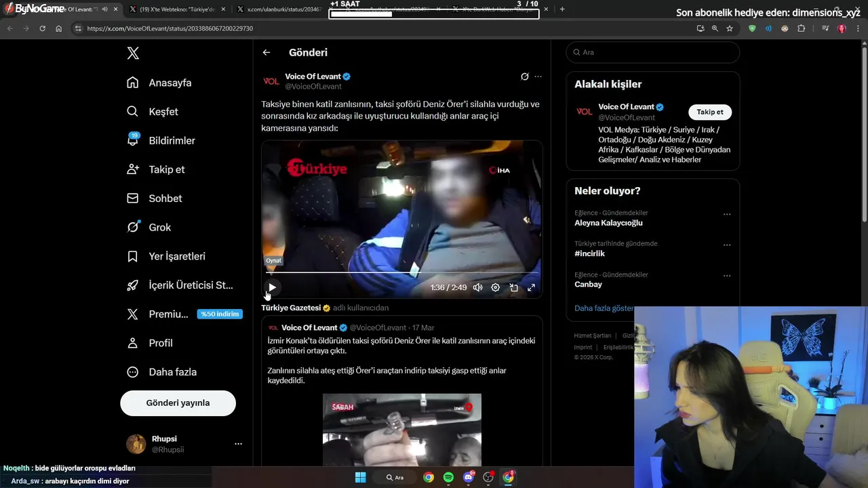
Task: Open quoted post video thumbnail
Action: coord(402,429)
